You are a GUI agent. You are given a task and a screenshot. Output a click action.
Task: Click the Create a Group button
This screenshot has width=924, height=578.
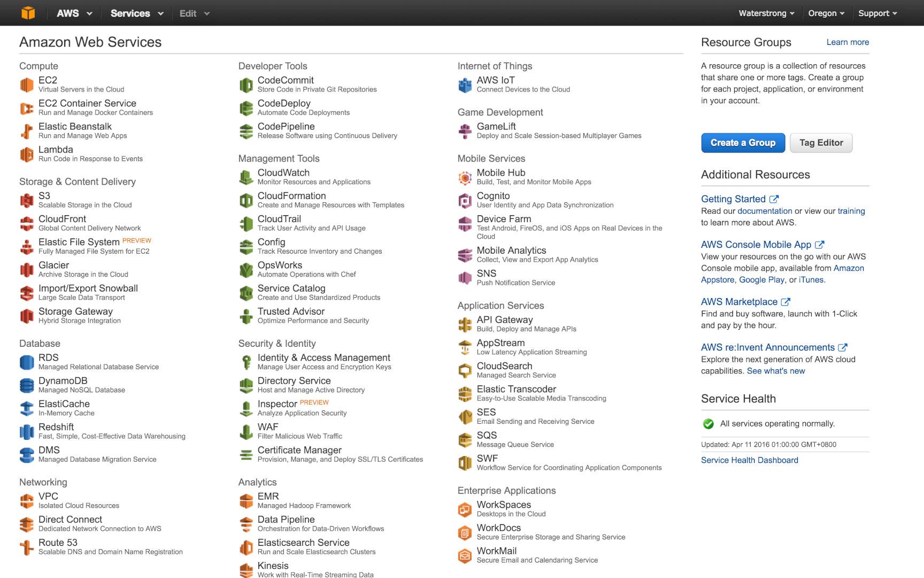[743, 143]
